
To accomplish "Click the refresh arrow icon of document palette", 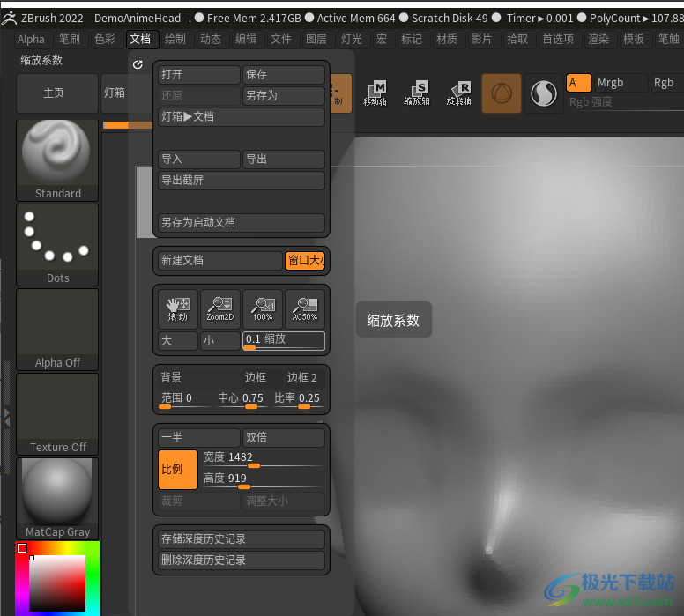I will [x=138, y=64].
